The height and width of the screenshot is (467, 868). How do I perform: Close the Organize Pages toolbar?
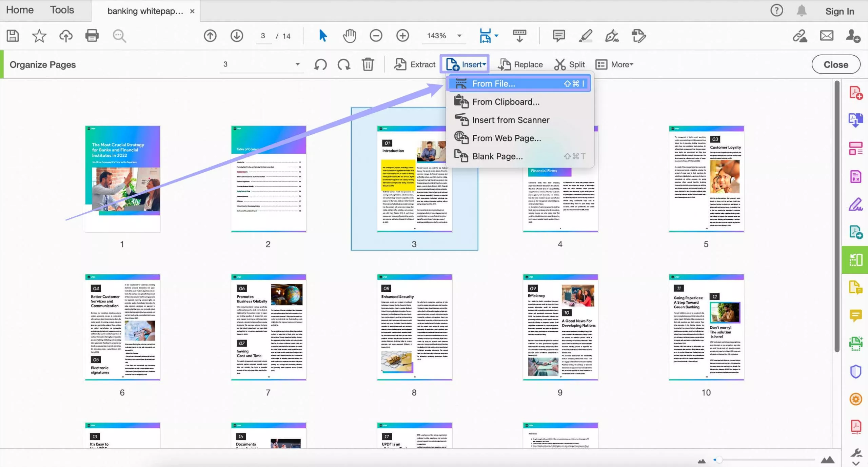pos(836,64)
